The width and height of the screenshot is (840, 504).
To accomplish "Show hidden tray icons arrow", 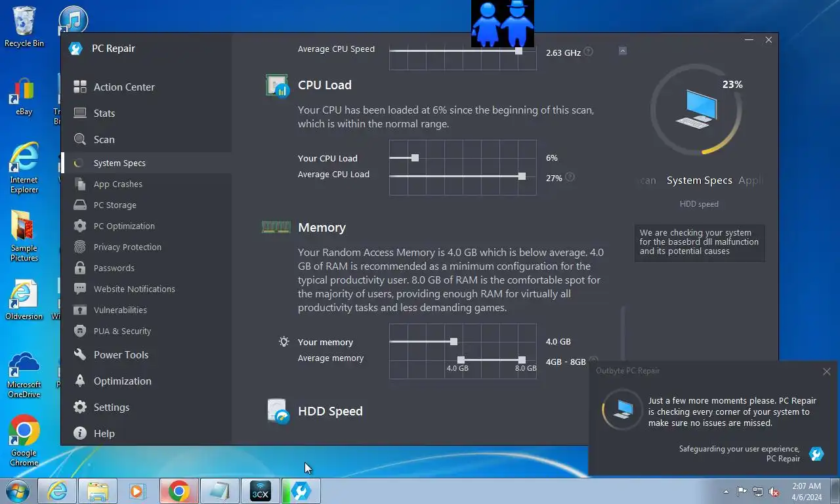I will [726, 492].
